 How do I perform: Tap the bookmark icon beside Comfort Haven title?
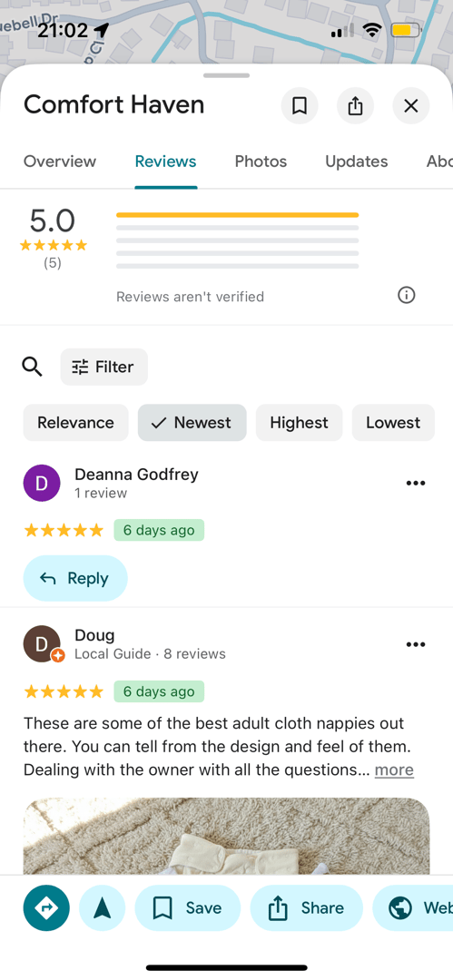pos(300,106)
